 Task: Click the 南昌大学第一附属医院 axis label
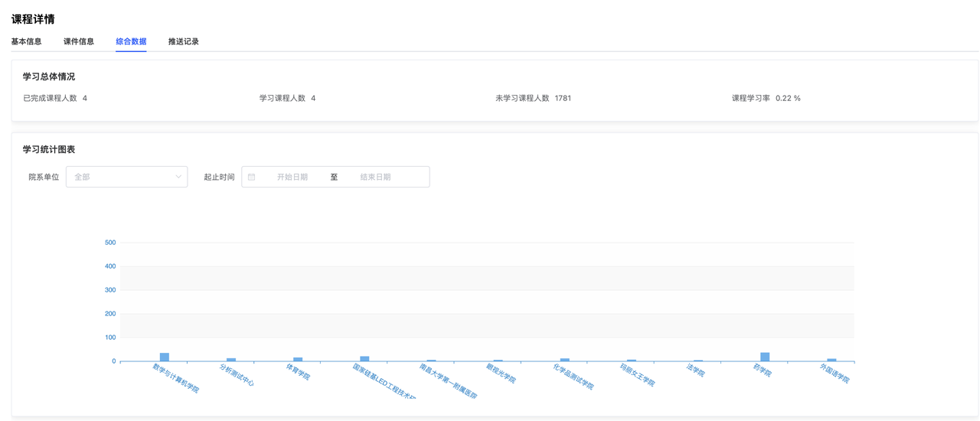[449, 381]
